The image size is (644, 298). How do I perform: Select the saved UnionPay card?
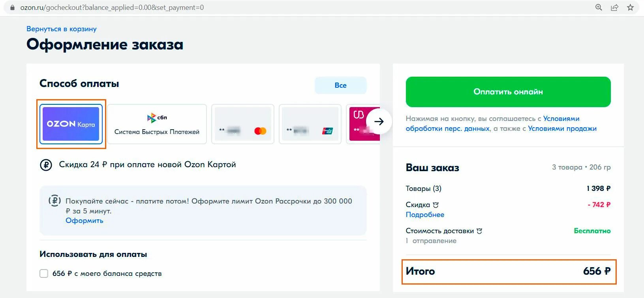point(310,124)
